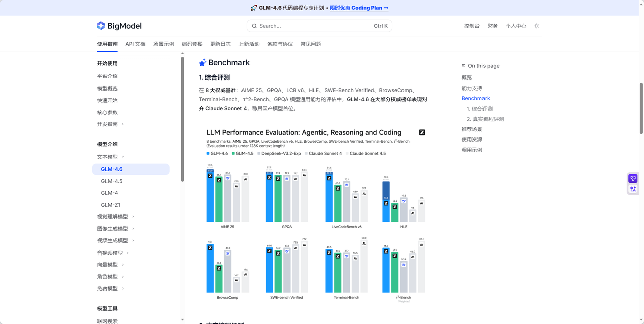Toggle the light/dark theme sun icon
The width and height of the screenshot is (644, 324).
pyautogui.click(x=537, y=26)
